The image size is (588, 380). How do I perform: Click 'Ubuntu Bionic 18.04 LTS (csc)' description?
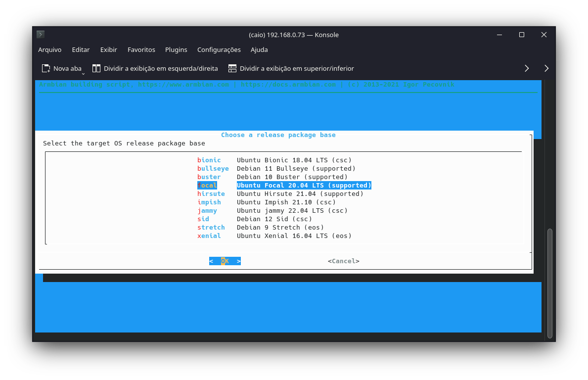294,160
